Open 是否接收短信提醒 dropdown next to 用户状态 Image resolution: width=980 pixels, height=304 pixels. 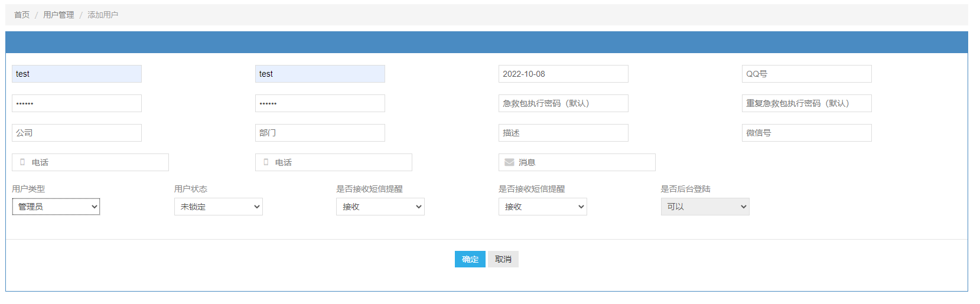[x=380, y=207]
